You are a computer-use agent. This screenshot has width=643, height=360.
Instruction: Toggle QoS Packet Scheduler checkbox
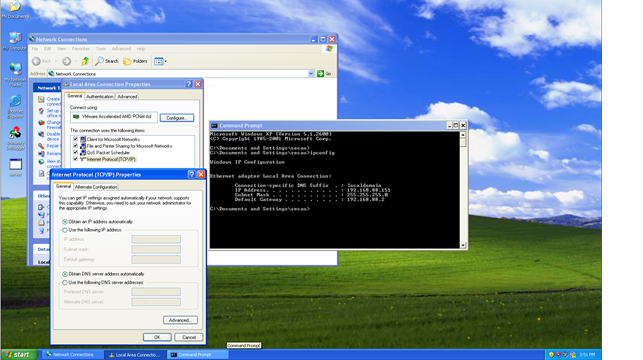[x=75, y=153]
